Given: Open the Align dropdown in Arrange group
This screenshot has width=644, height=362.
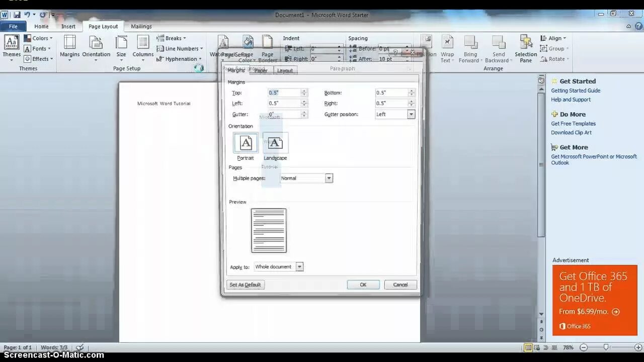Looking at the screenshot, I should point(553,38).
